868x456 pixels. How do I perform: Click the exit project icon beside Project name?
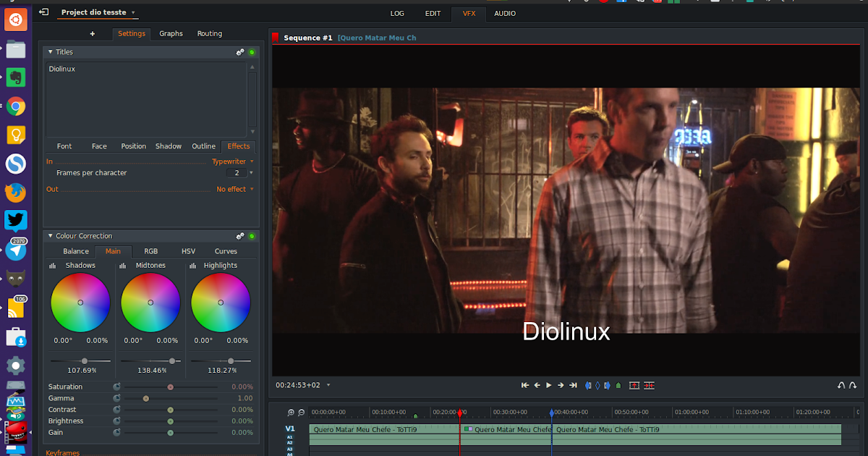pos(44,12)
